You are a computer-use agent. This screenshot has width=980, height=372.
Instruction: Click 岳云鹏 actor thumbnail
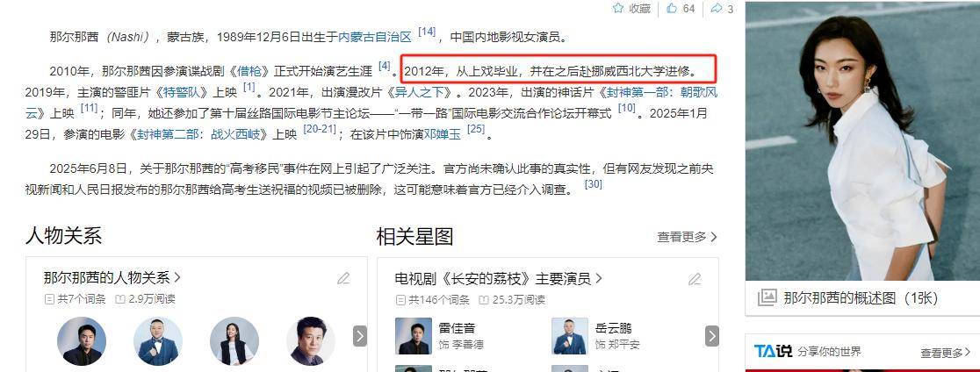pyautogui.click(x=569, y=336)
